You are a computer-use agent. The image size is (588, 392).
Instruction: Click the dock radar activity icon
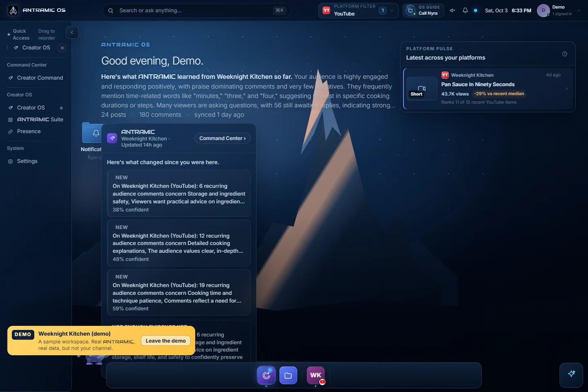click(x=266, y=375)
